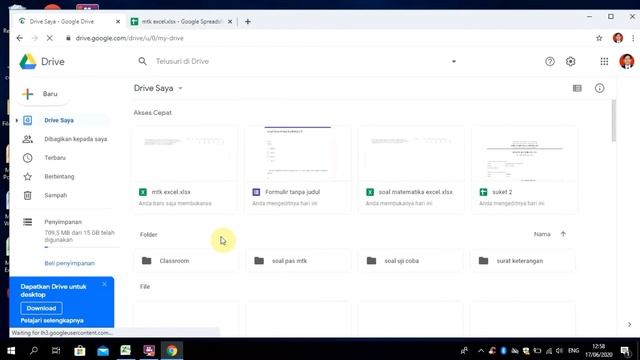
Task: Open the notification center icon
Action: (625, 350)
